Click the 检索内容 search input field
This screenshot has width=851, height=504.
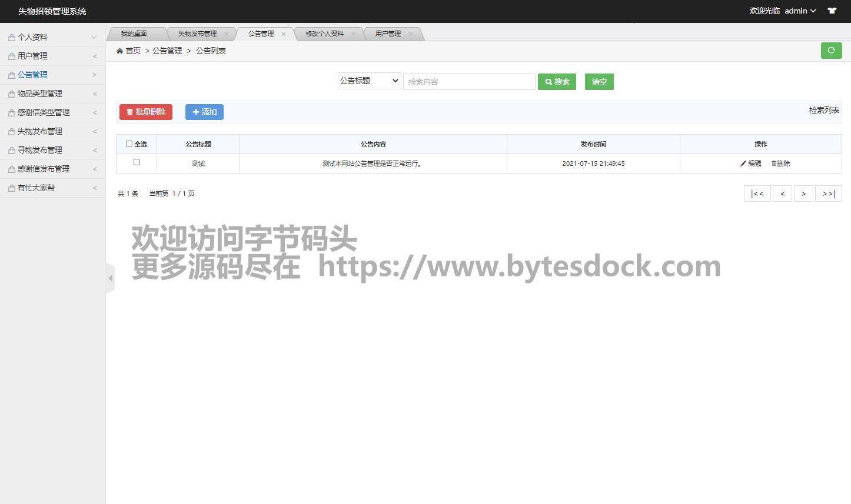[469, 82]
